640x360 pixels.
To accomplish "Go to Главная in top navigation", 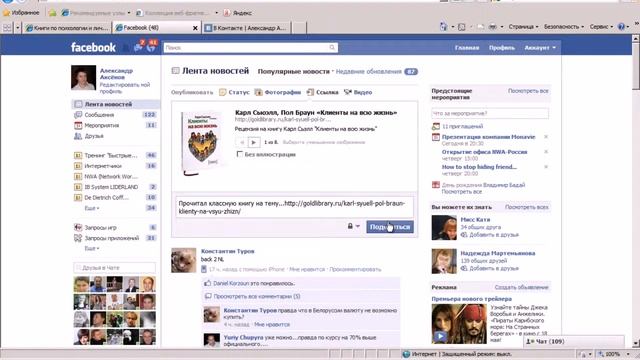I will point(467,48).
